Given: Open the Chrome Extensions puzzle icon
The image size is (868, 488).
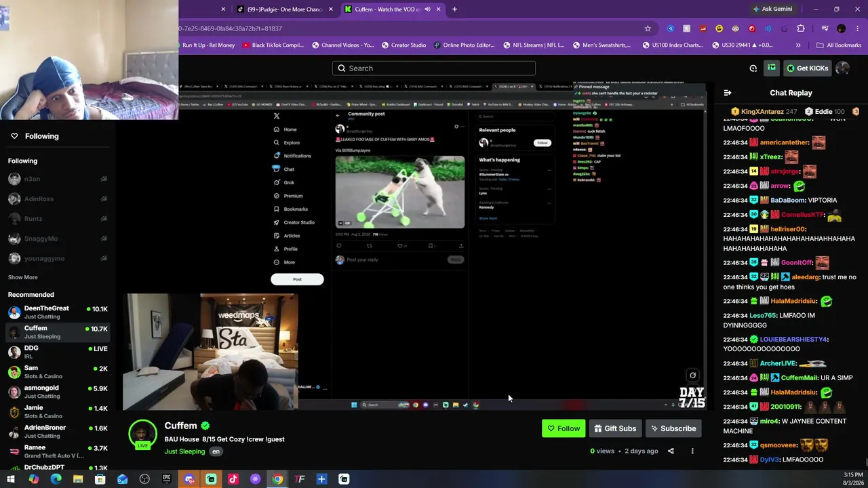Looking at the screenshot, I should tap(801, 28).
